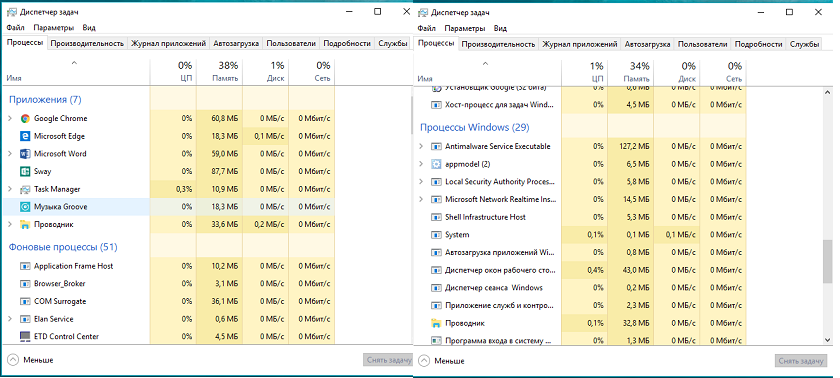Click Снять задачу button in right window
Screen dimensions: 840x378
pyautogui.click(x=800, y=361)
